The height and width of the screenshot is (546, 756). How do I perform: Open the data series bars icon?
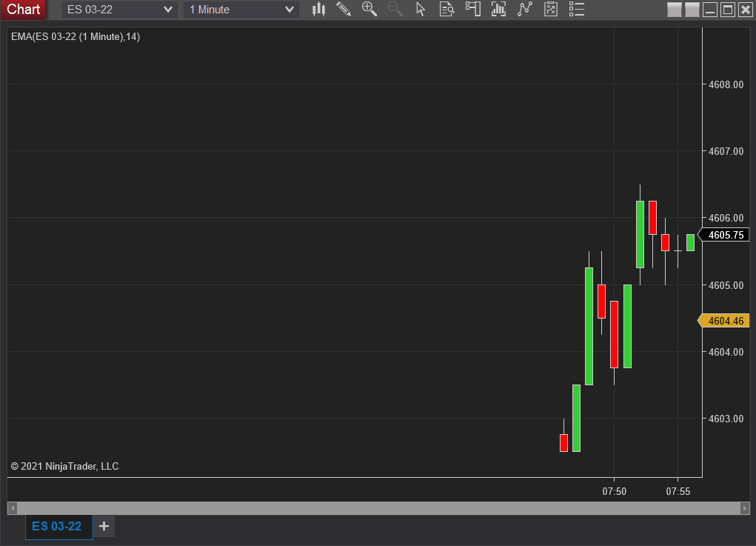coord(498,9)
